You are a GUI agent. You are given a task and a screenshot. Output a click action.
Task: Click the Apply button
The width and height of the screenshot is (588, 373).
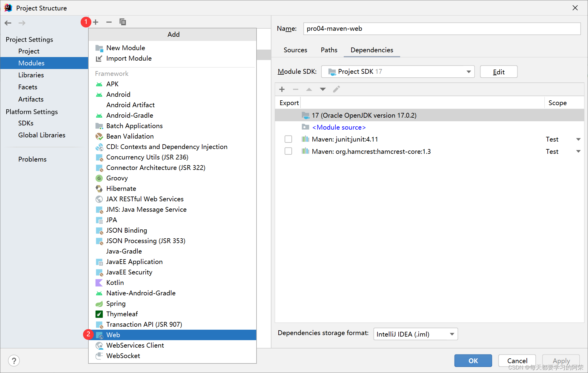[x=561, y=360]
